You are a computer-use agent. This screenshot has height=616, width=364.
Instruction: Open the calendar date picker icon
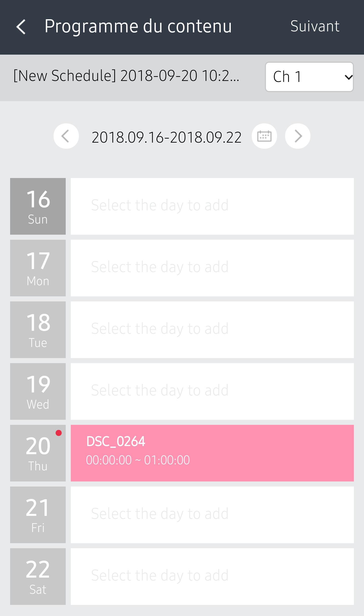[264, 136]
